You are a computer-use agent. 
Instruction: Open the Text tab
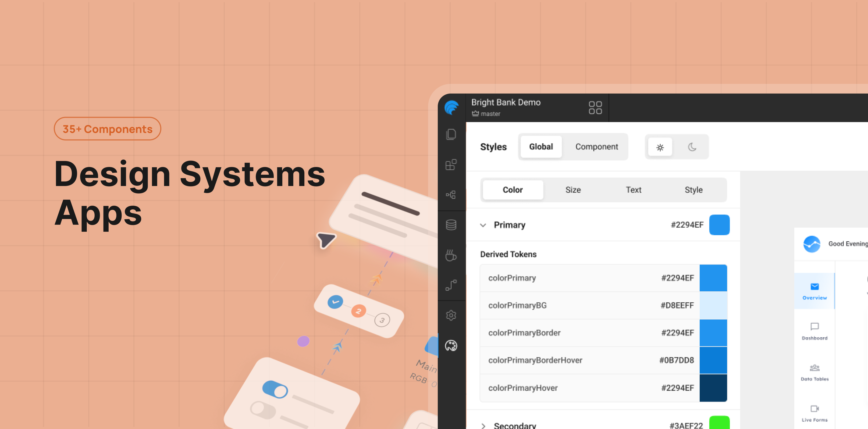(634, 190)
